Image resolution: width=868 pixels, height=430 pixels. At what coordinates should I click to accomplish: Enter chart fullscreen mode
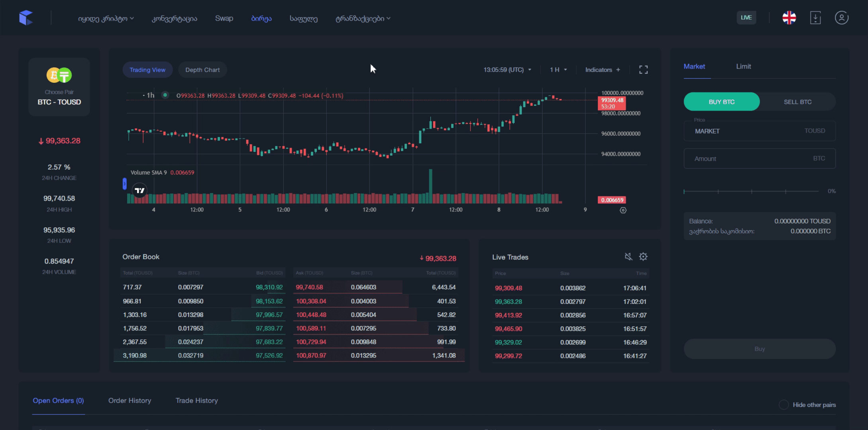tap(643, 70)
